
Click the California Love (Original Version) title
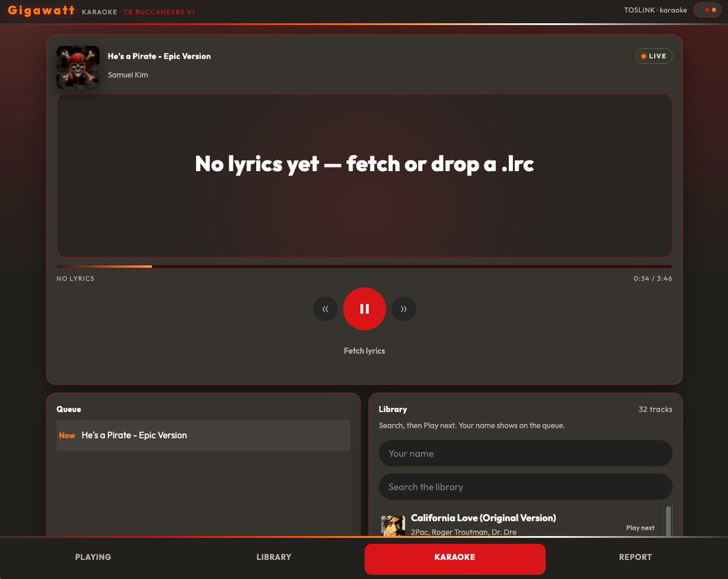click(x=484, y=518)
